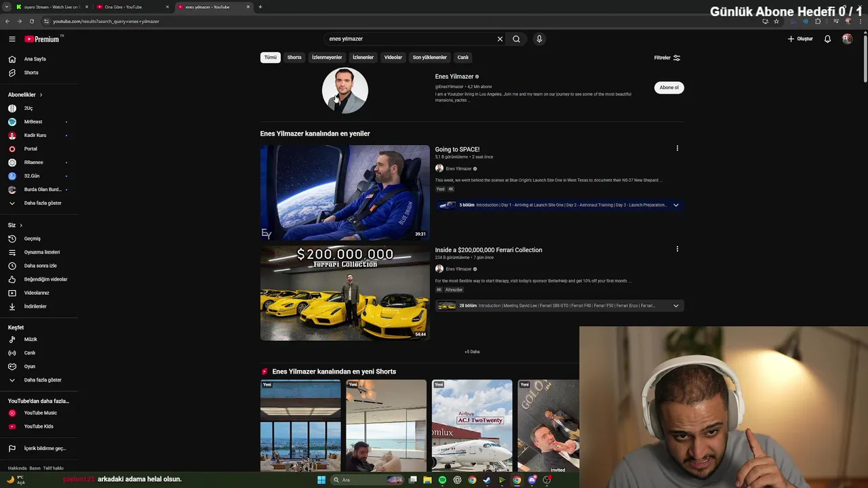
Task: Open YouTube Kids link
Action: point(39,426)
